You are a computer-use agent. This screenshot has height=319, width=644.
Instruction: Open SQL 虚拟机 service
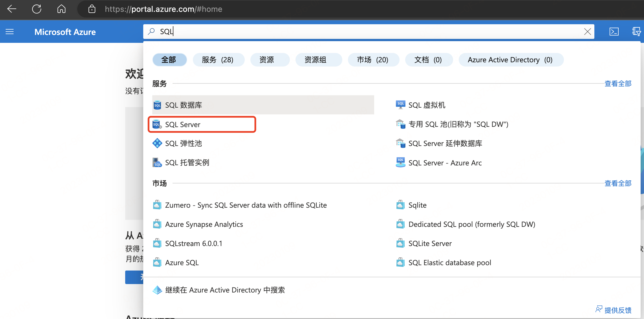[x=427, y=105]
